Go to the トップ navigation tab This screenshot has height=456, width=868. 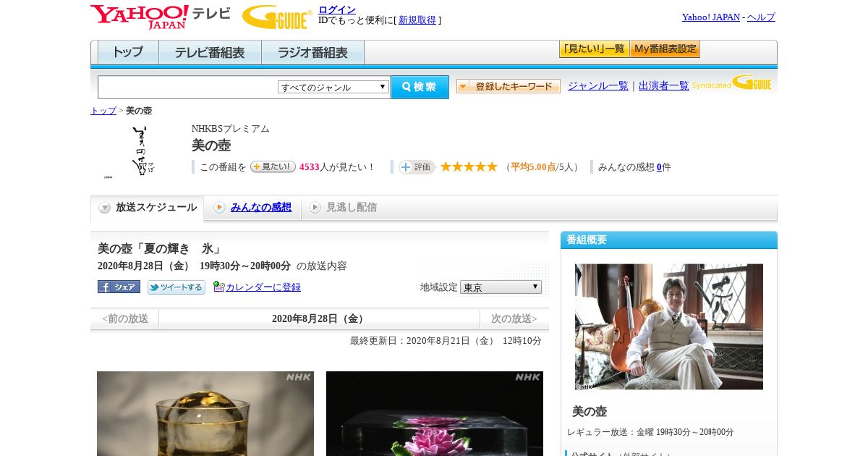pos(128,53)
